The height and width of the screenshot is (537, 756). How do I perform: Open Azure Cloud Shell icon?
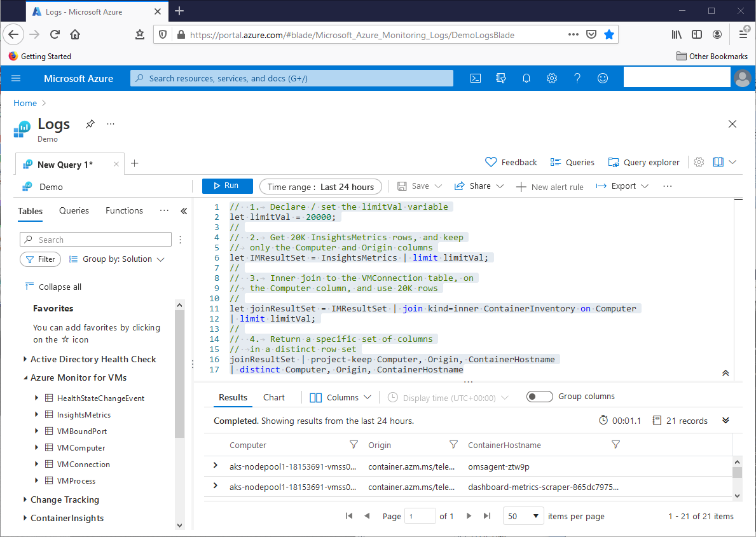pos(476,78)
